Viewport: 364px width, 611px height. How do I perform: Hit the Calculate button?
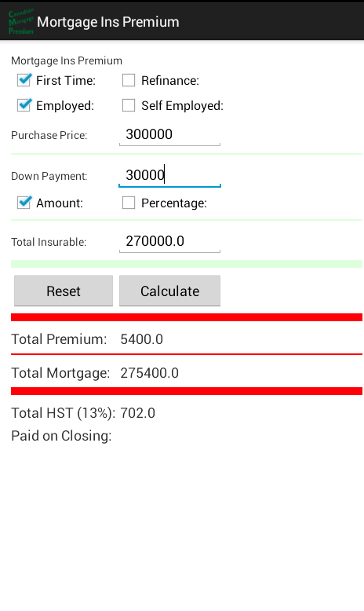click(169, 291)
